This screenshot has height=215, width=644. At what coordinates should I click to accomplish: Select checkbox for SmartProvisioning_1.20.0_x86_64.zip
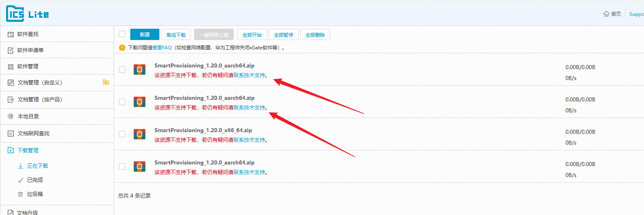coord(122,134)
